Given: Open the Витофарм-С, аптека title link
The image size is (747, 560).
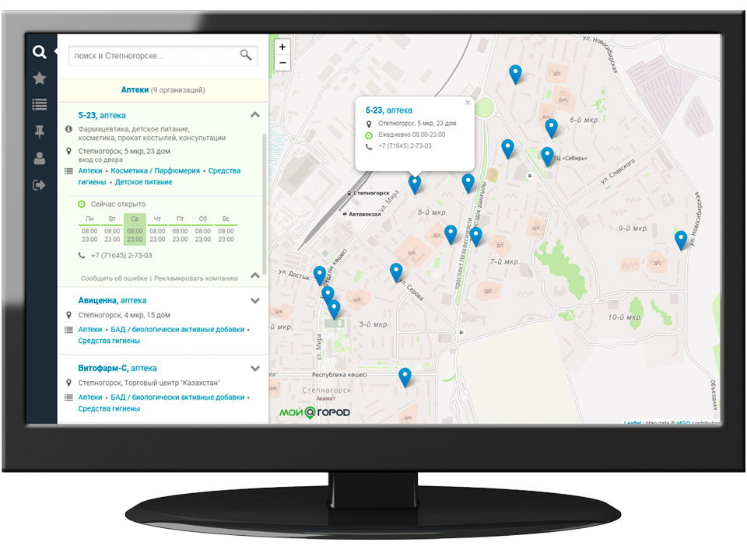Looking at the screenshot, I should 117,368.
